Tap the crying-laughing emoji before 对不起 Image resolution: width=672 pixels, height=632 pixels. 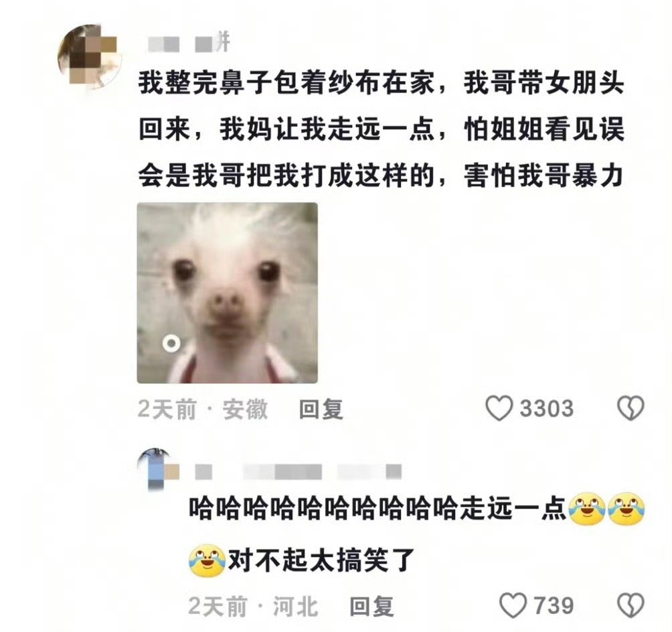tap(207, 560)
